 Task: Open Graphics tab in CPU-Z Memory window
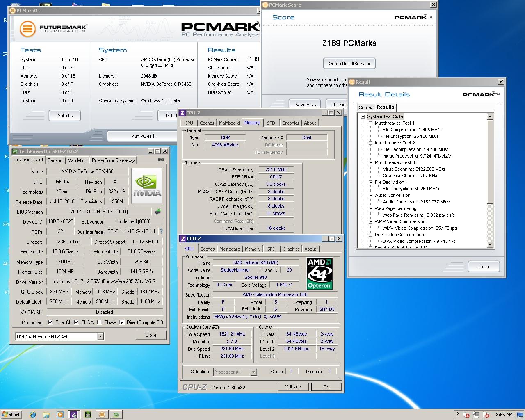tap(291, 123)
